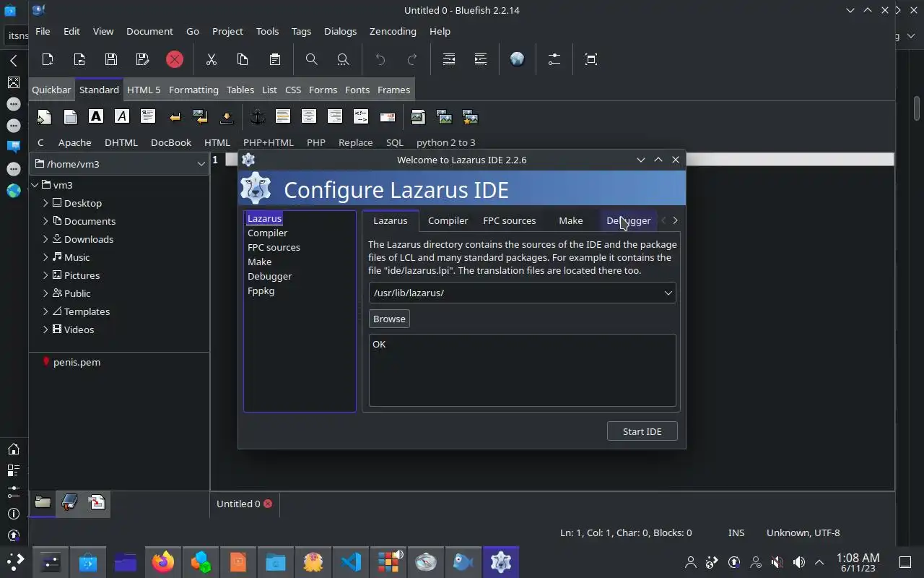Click the Preview in browser globe icon

518,59
